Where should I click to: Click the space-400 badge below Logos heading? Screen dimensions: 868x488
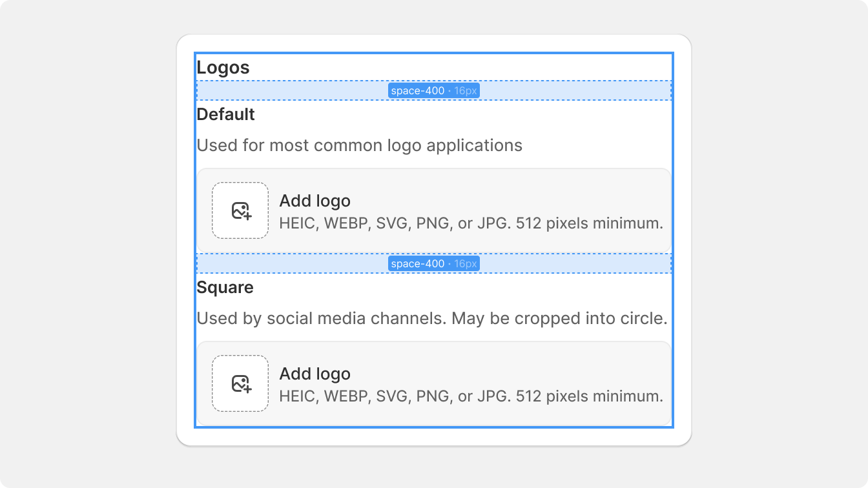(x=434, y=91)
